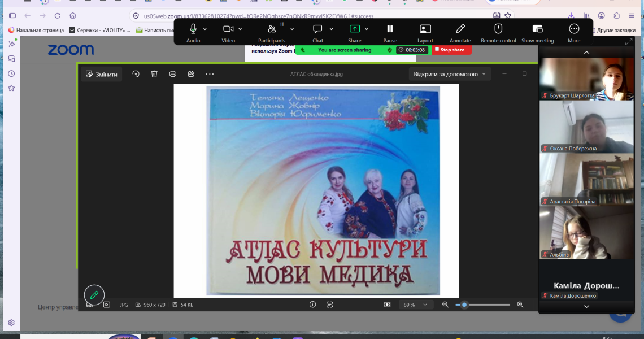Activate the Annotate pencil tool
This screenshot has height=339, width=644.
(x=460, y=29)
